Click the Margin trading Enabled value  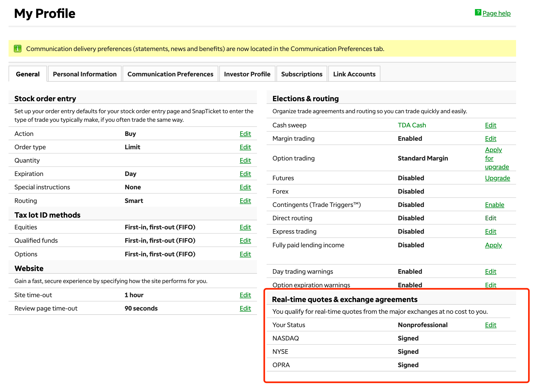410,139
